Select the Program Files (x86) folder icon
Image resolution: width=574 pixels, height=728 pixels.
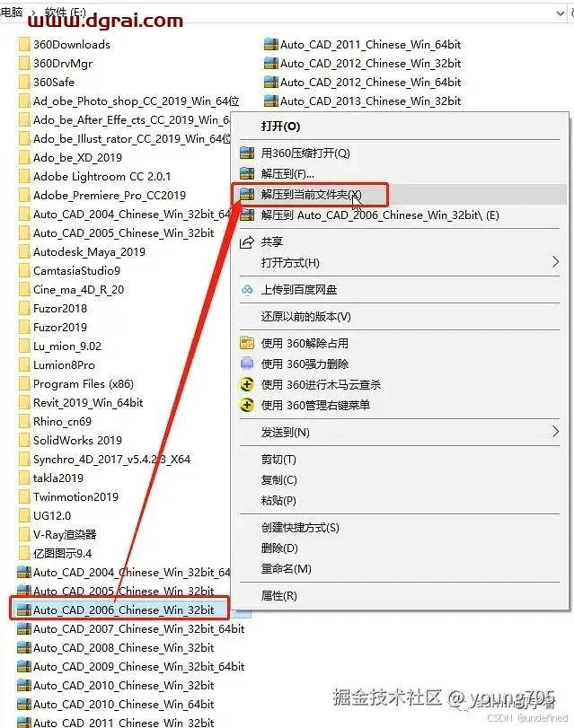click(24, 384)
